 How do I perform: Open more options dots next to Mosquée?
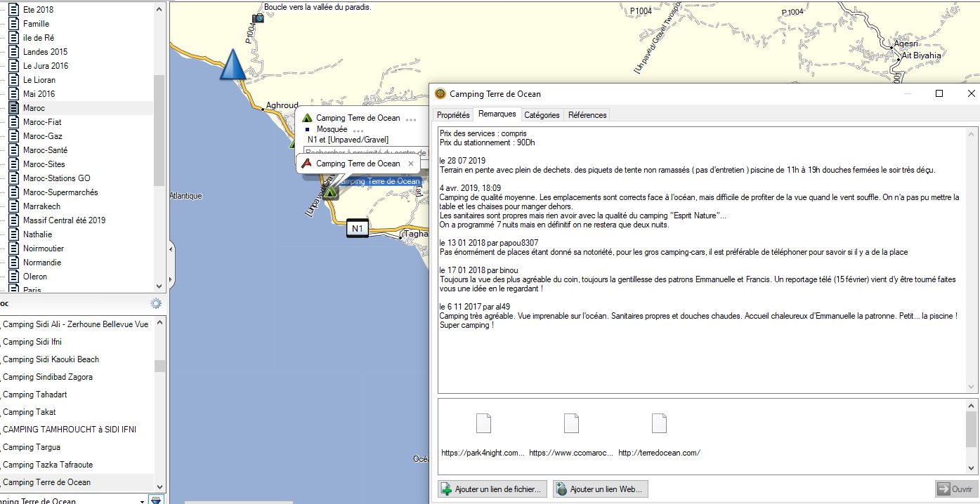[358, 130]
